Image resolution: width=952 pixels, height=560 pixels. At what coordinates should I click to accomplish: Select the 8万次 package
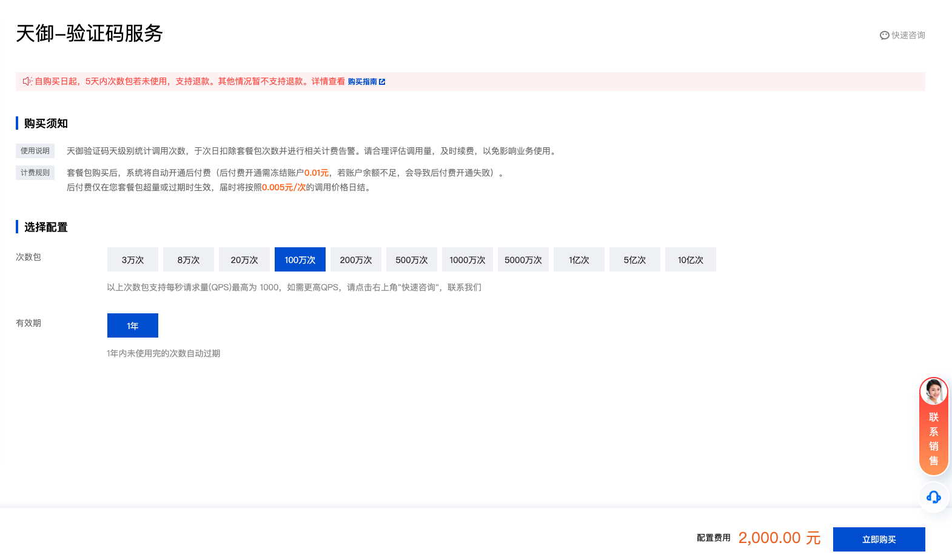[x=189, y=259]
